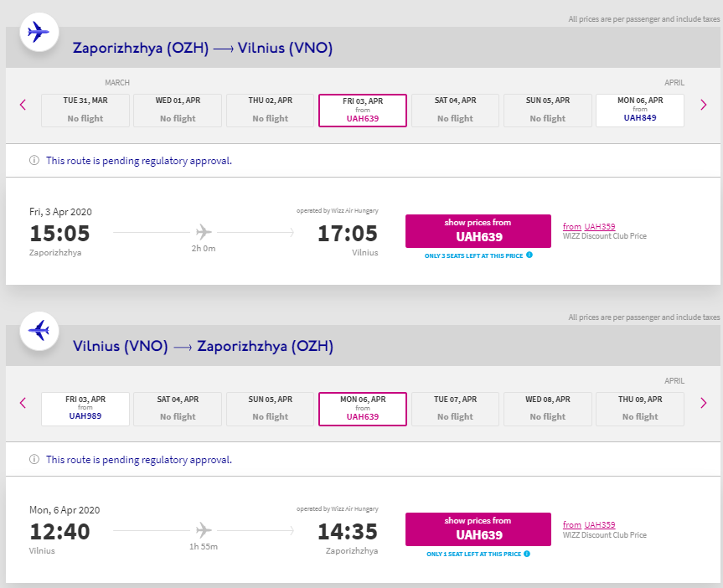Select outbound Mon 06, Apr UAH849 date
The height and width of the screenshot is (588, 723).
tap(639, 110)
